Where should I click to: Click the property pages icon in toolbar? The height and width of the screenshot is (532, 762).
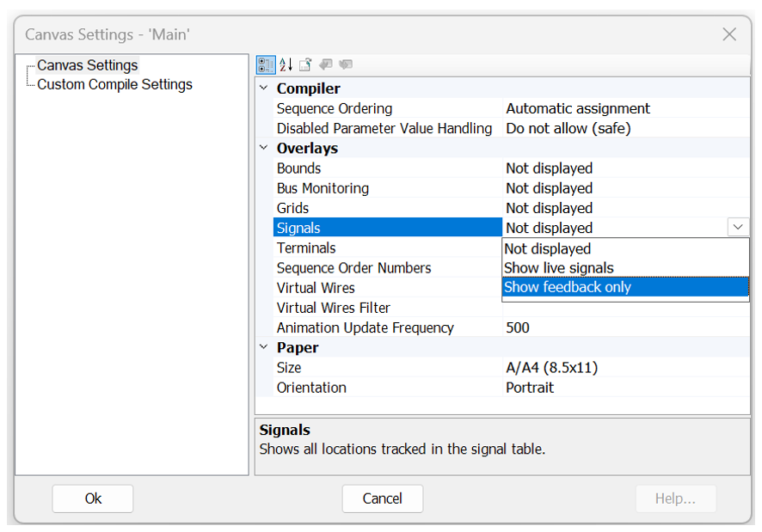305,65
